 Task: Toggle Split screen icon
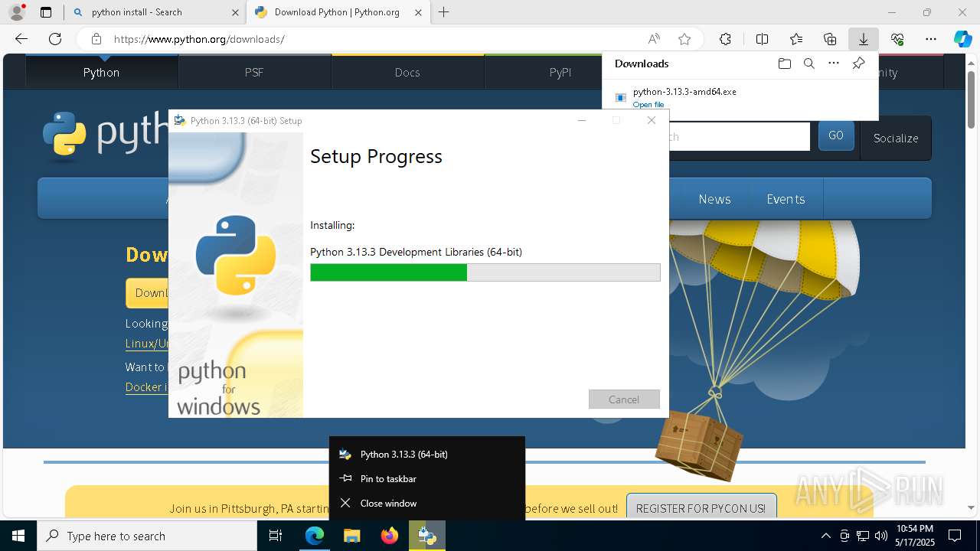pyautogui.click(x=762, y=39)
